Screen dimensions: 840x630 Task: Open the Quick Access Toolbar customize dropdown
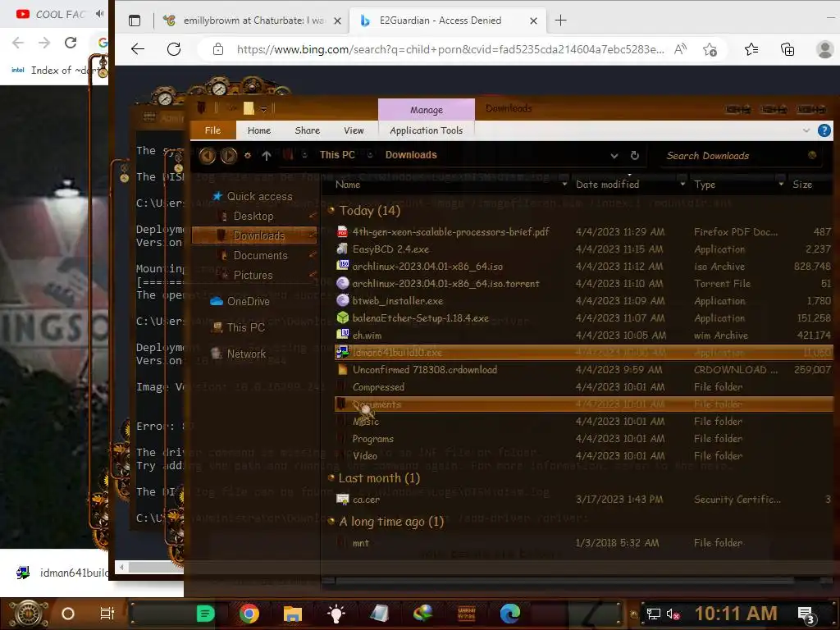pos(263,109)
